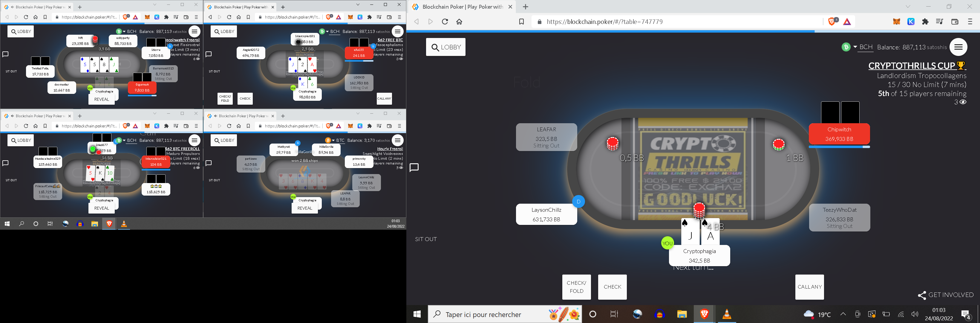The width and height of the screenshot is (980, 323).
Task: Open new tab in CRYPTOTHRILLS CUP window
Action: 525,7
